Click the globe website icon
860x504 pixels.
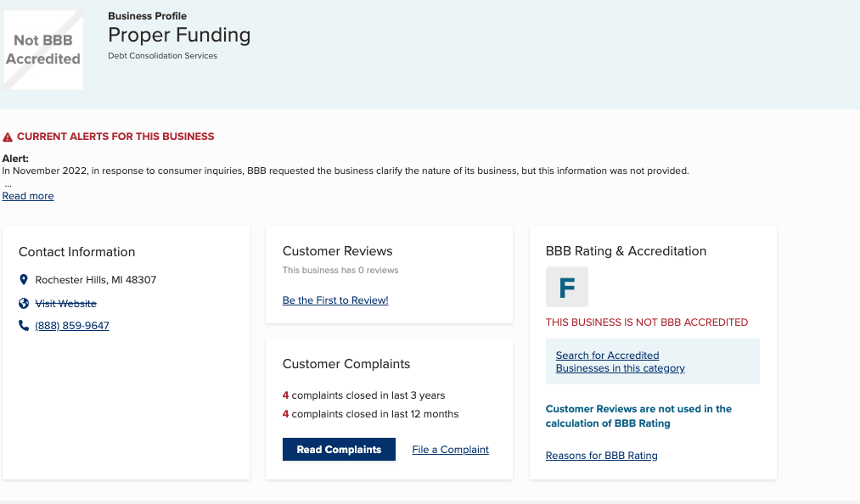click(24, 303)
